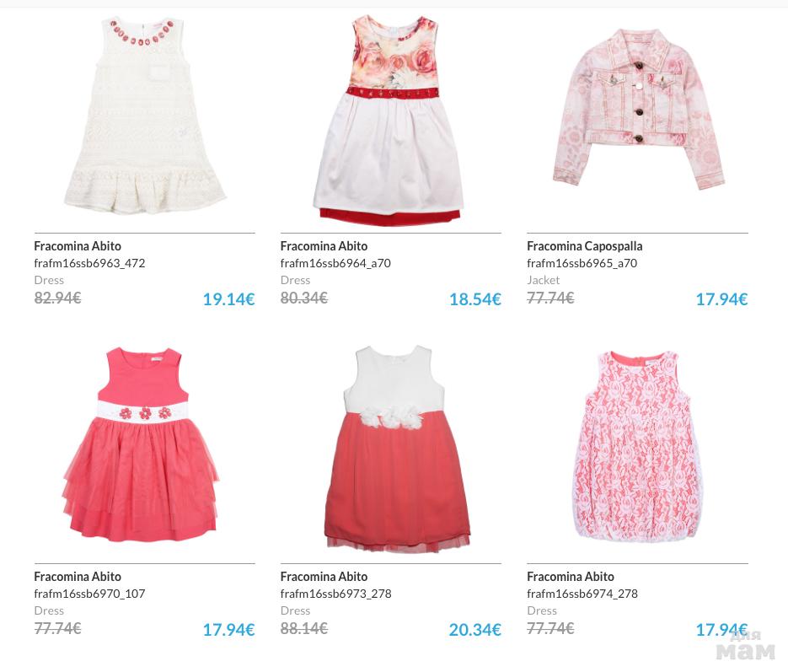Click the Jacket category label

tap(544, 280)
